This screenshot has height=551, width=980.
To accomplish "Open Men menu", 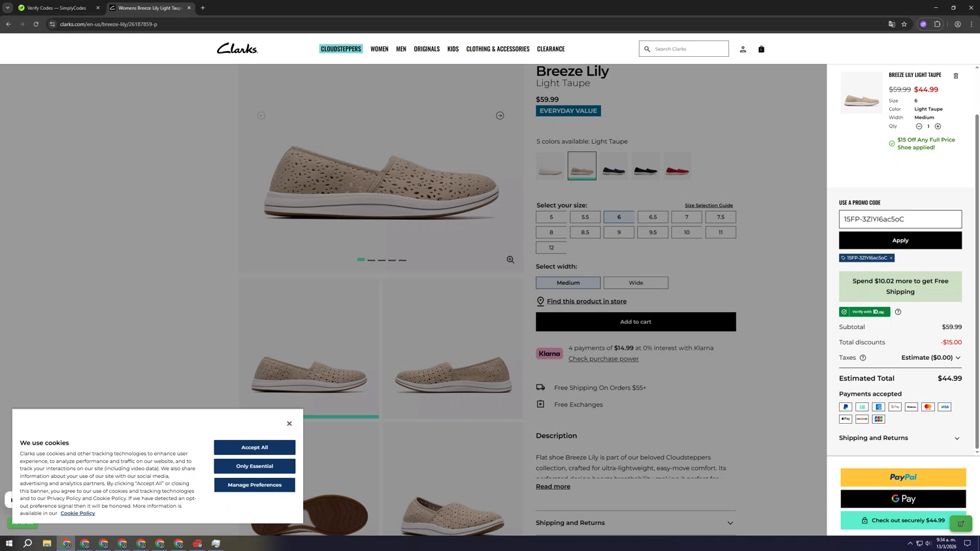I will [401, 49].
